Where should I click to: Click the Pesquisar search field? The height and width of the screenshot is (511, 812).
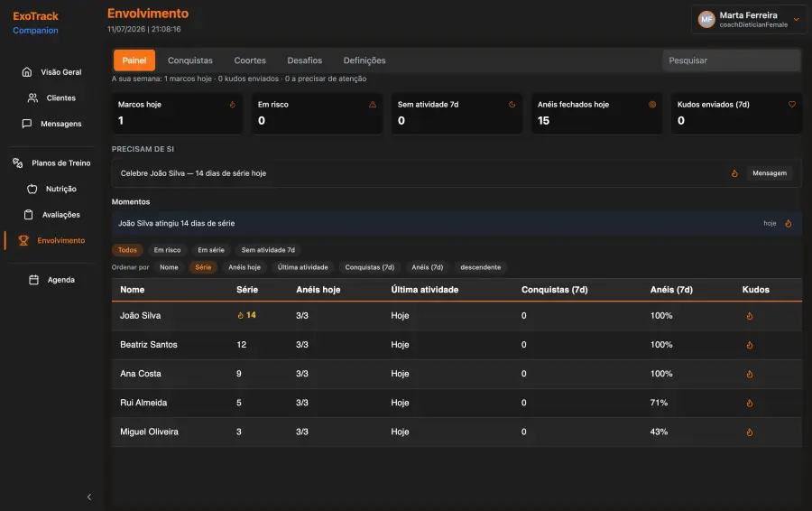click(x=731, y=60)
